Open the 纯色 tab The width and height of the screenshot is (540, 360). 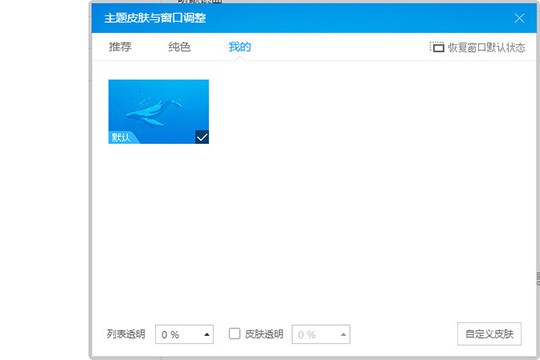click(179, 47)
